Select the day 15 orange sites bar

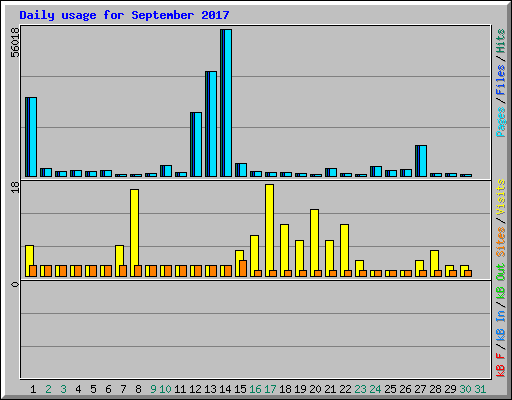[243, 268]
